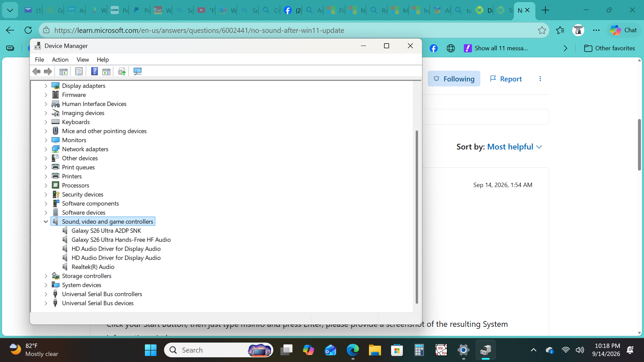Viewport: 644px width, 362px height.
Task: Click the blue Help toolbar icon
Action: point(95,71)
